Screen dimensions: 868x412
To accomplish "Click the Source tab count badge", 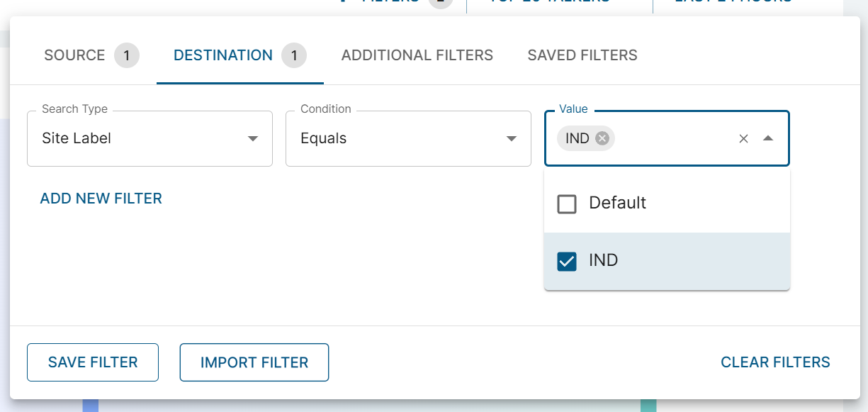I will click(x=127, y=55).
